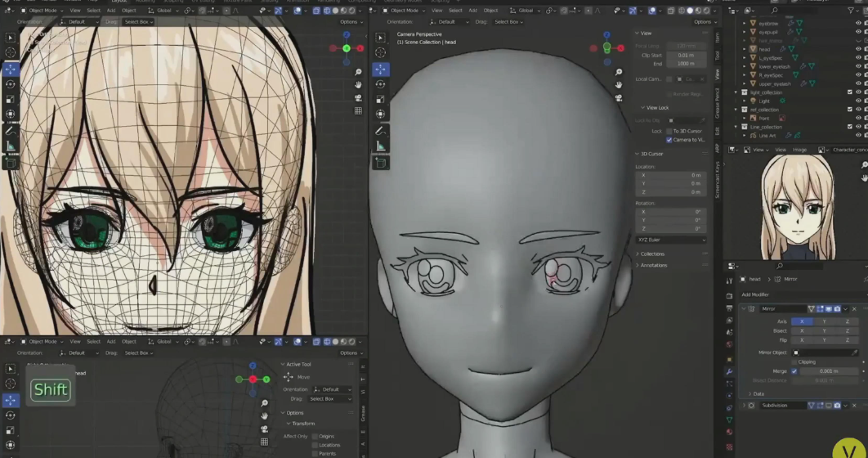Hide the eyebrow object in outliner

click(x=858, y=23)
